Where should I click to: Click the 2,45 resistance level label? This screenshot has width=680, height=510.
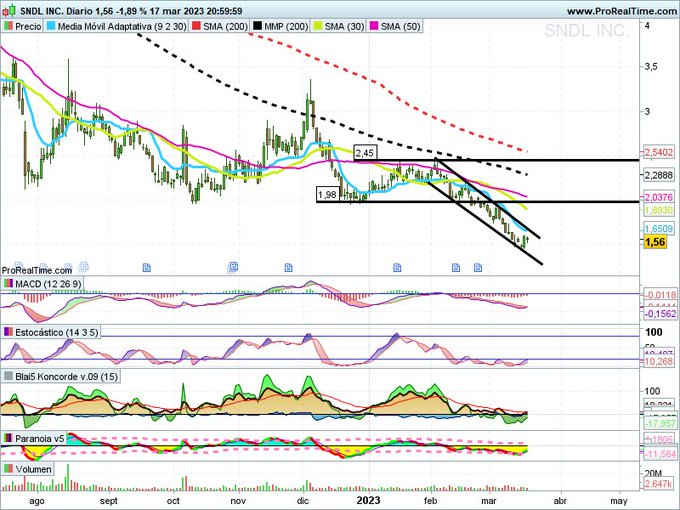point(365,153)
